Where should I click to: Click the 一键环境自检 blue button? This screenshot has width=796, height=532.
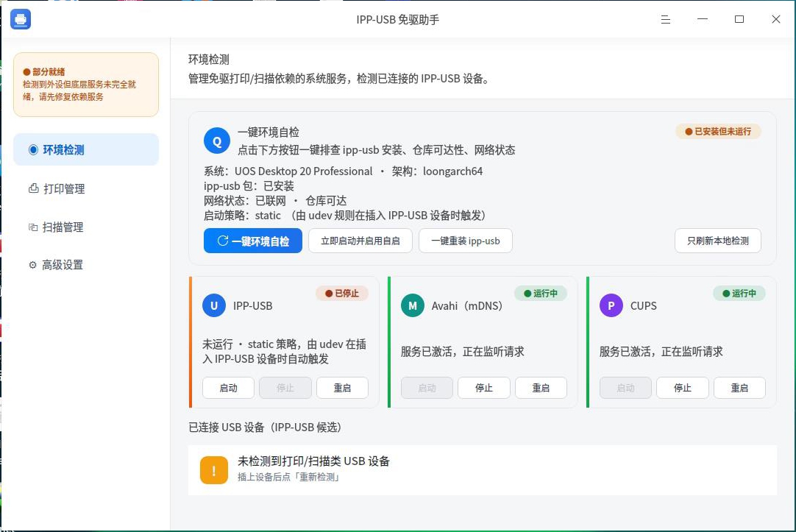click(253, 241)
